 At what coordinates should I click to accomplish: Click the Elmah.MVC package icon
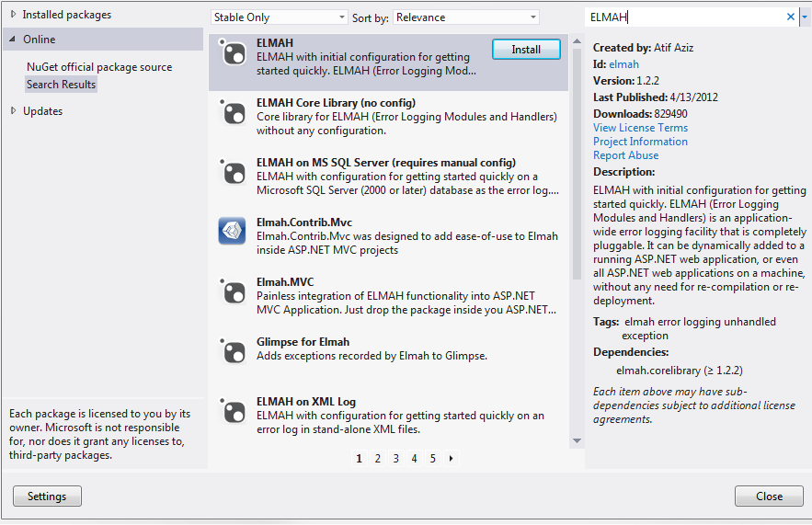[x=232, y=291]
